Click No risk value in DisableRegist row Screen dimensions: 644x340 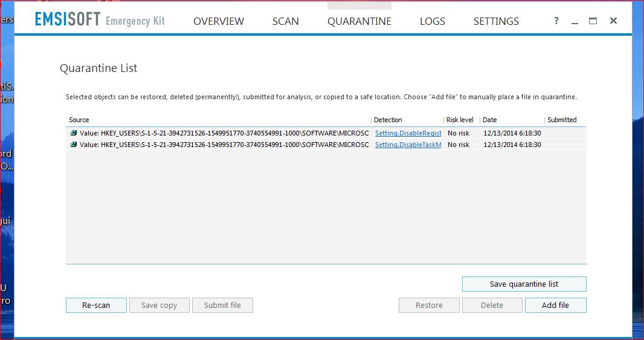click(459, 133)
